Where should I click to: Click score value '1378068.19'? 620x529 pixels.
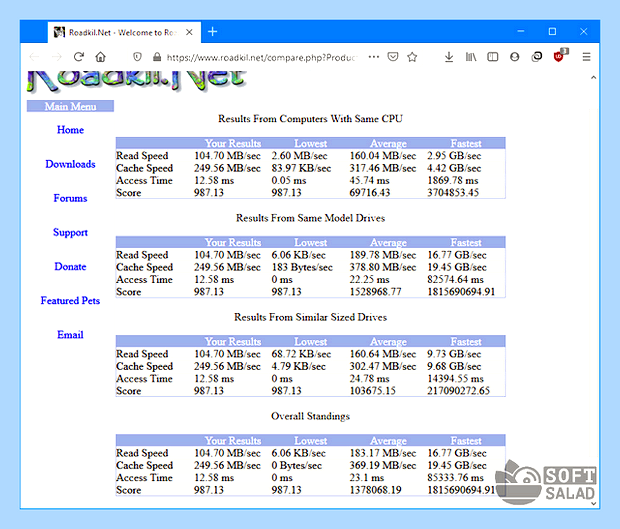tap(375, 490)
